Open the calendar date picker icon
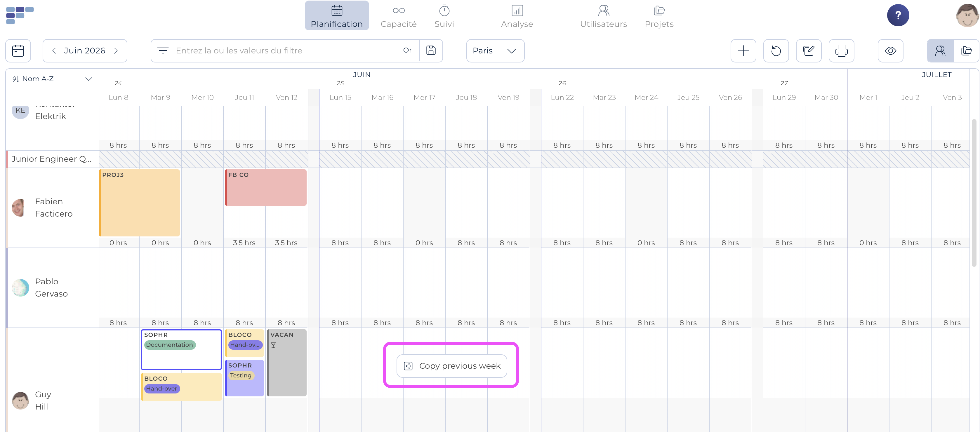980x432 pixels. coord(18,50)
